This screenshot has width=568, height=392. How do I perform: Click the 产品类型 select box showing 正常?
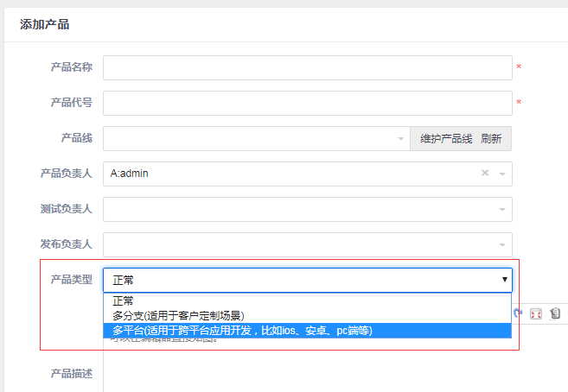click(x=308, y=281)
